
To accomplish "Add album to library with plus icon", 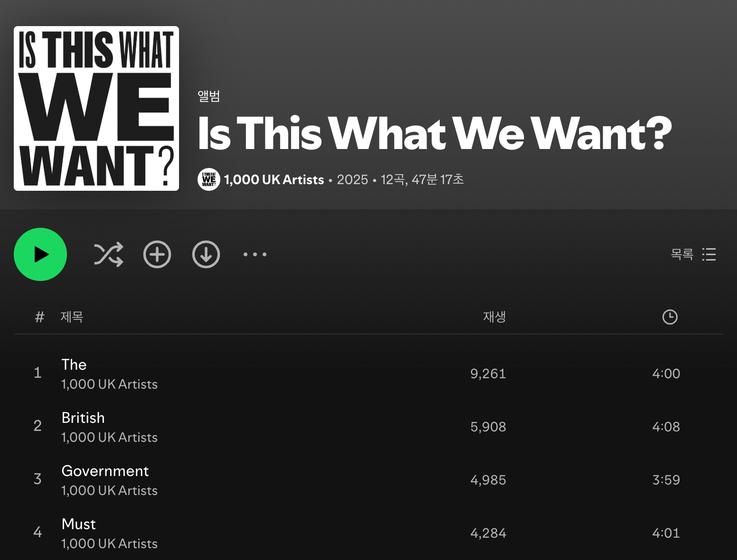I will click(x=157, y=254).
